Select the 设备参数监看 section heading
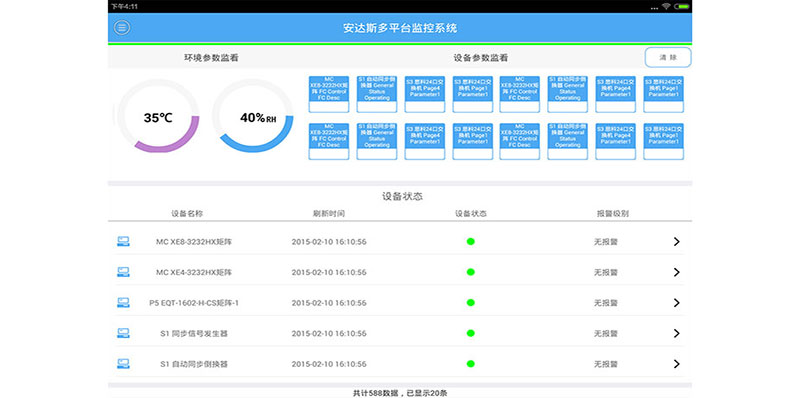801x398 pixels. [481, 58]
